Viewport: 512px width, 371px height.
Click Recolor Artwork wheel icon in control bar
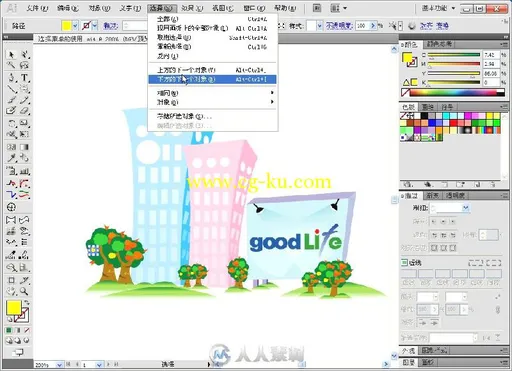click(412, 26)
